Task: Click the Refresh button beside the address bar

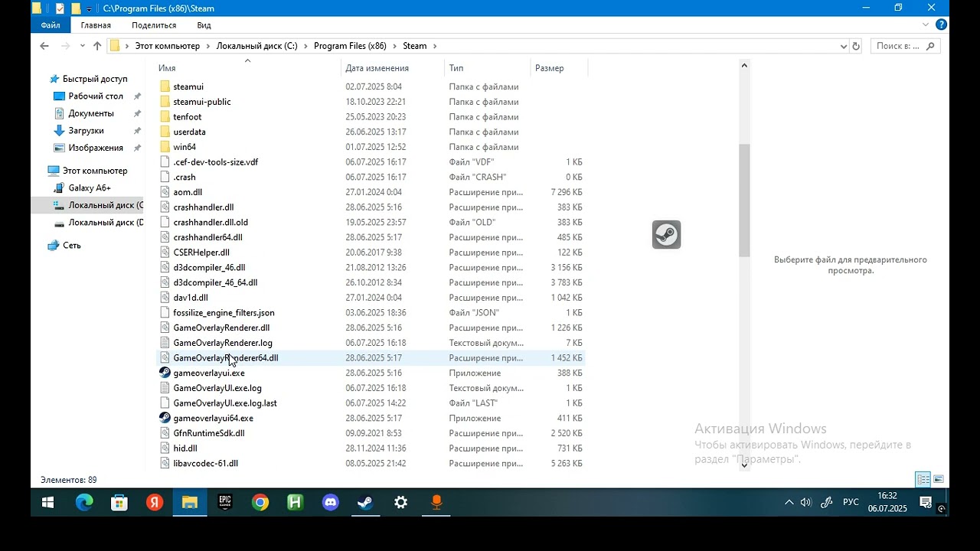Action: coord(856,46)
